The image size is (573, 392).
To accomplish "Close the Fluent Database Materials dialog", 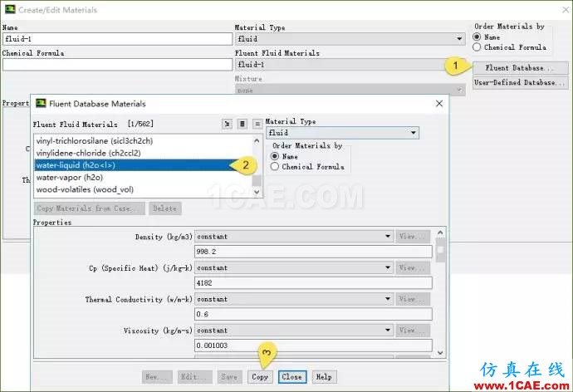I will click(439, 103).
